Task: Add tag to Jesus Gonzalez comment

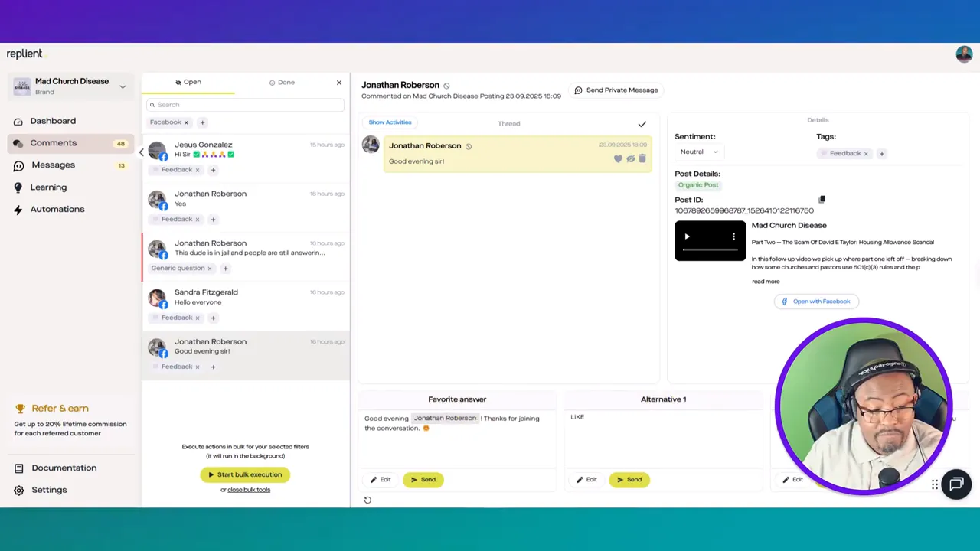Action: point(213,170)
